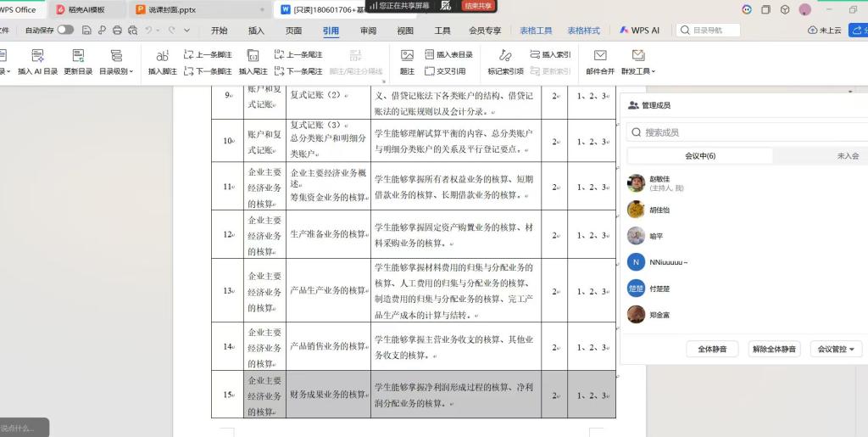Click the 全体静音 mute all button
This screenshot has height=437, width=868.
(712, 349)
